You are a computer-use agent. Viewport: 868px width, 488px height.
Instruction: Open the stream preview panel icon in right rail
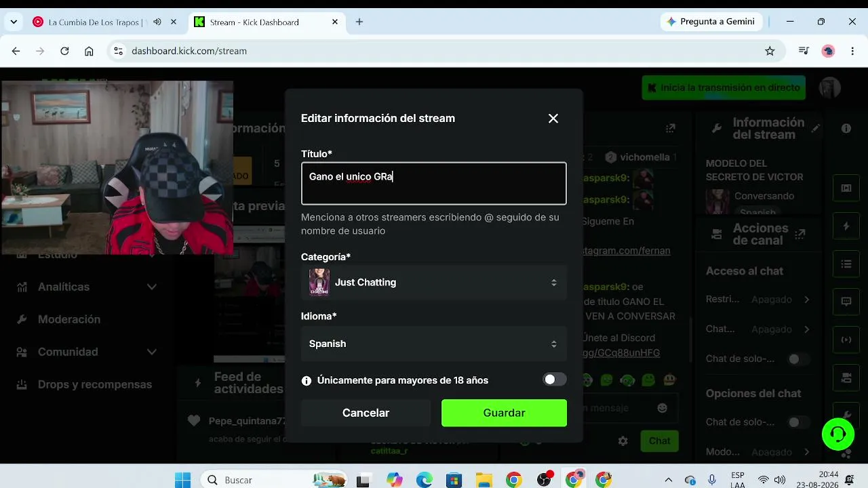(846, 188)
